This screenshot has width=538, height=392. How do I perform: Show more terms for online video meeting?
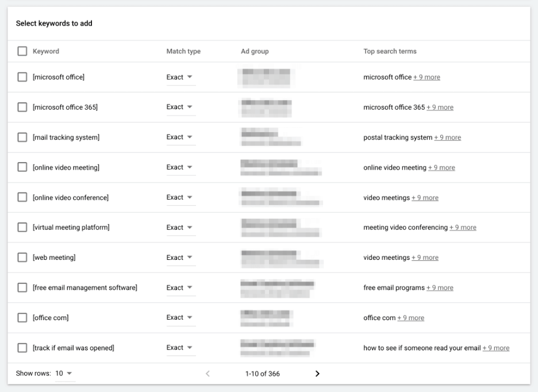(x=441, y=168)
